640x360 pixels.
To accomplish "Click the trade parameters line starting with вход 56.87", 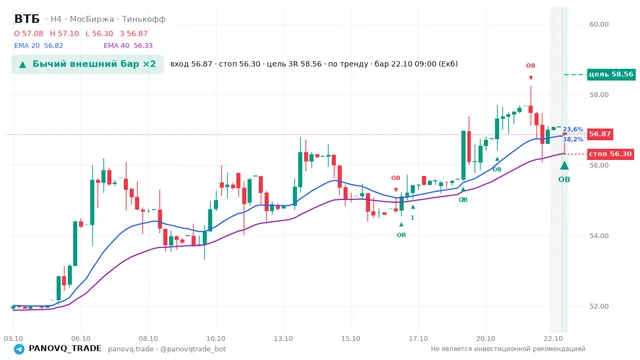I will pos(314,64).
